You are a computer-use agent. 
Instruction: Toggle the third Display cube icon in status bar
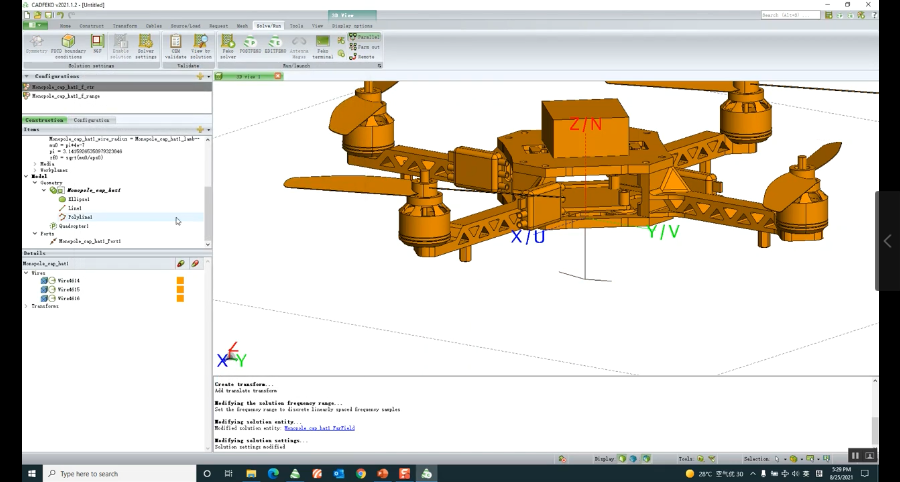click(x=646, y=458)
